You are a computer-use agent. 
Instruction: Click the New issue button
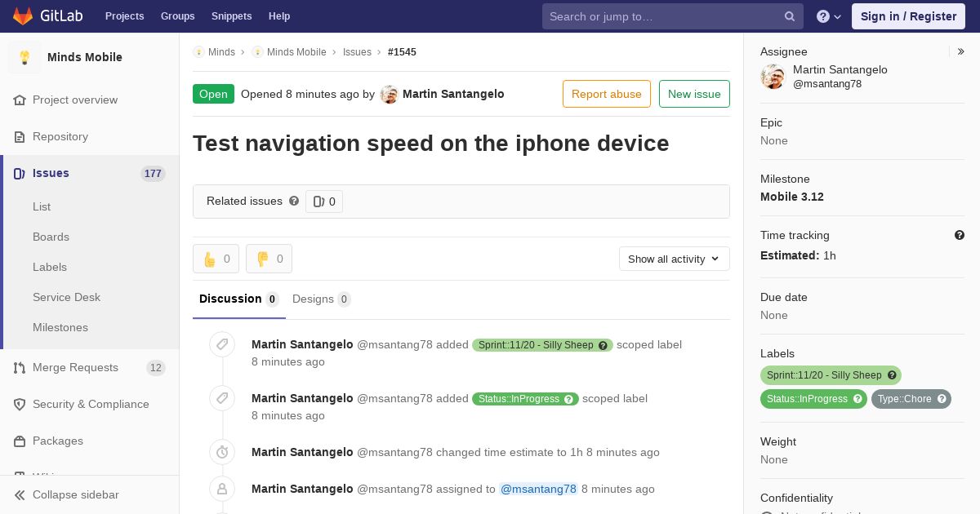[x=694, y=94]
